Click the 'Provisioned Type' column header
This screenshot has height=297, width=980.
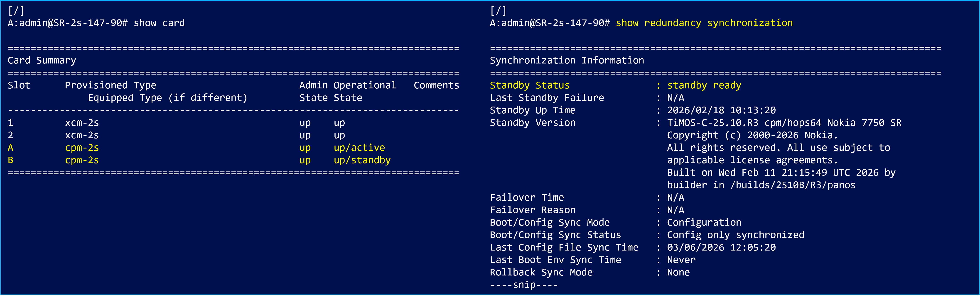[x=110, y=85]
